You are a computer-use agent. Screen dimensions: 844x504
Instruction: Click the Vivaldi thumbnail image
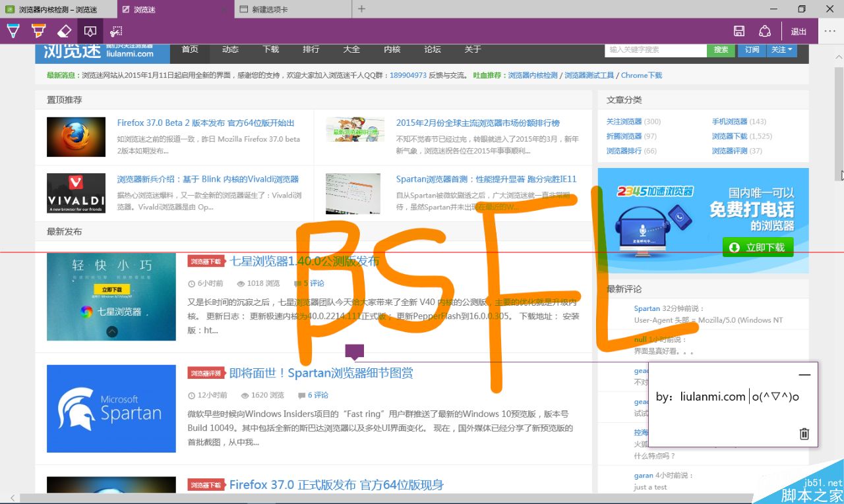click(x=76, y=193)
